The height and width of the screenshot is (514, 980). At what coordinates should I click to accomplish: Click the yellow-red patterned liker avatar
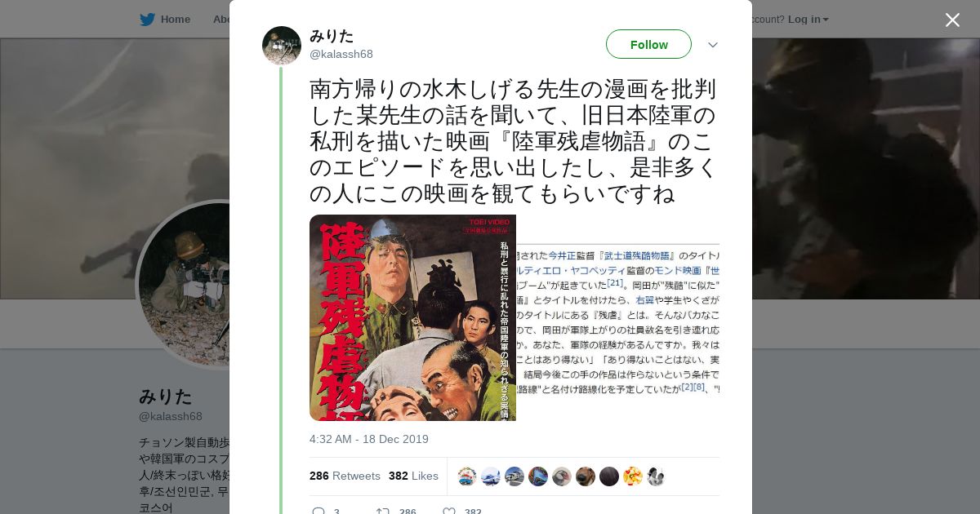[633, 476]
